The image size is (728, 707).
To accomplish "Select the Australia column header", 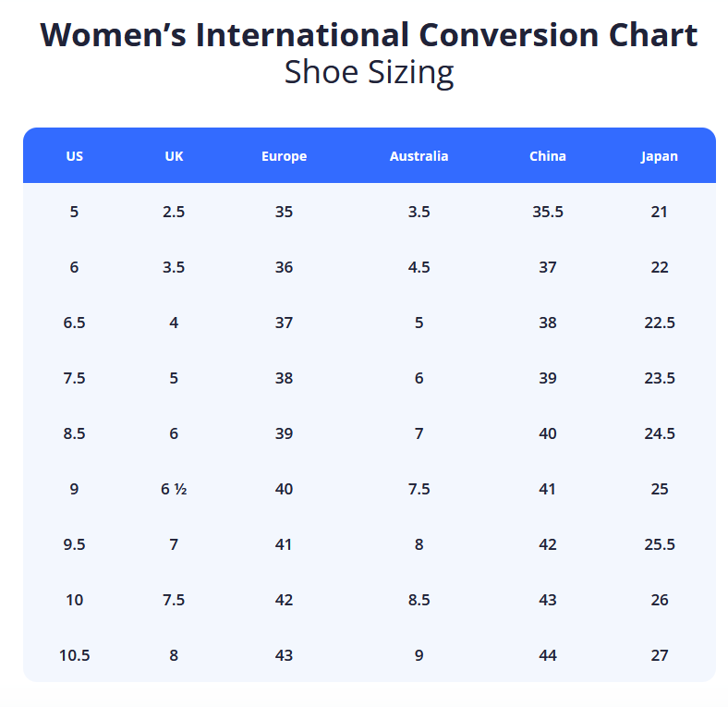I will [x=419, y=156].
